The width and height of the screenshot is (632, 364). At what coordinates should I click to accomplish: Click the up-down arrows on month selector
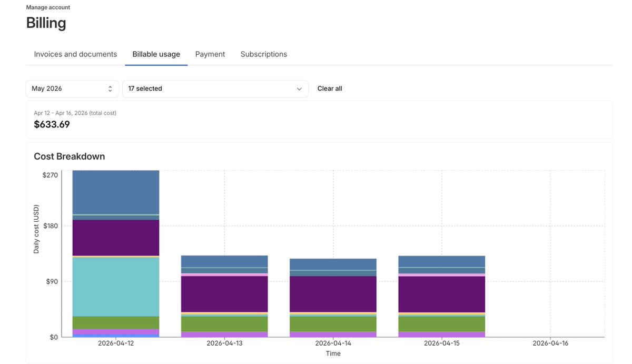click(110, 88)
